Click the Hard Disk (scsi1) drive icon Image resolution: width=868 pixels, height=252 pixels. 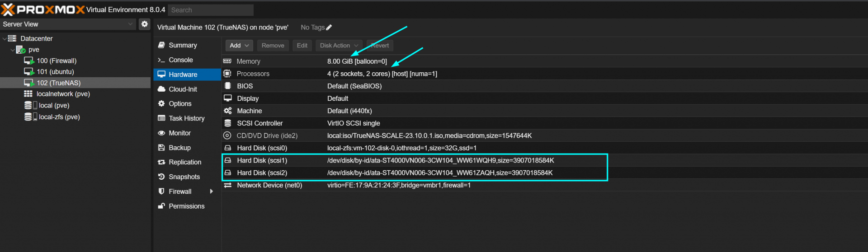point(228,160)
